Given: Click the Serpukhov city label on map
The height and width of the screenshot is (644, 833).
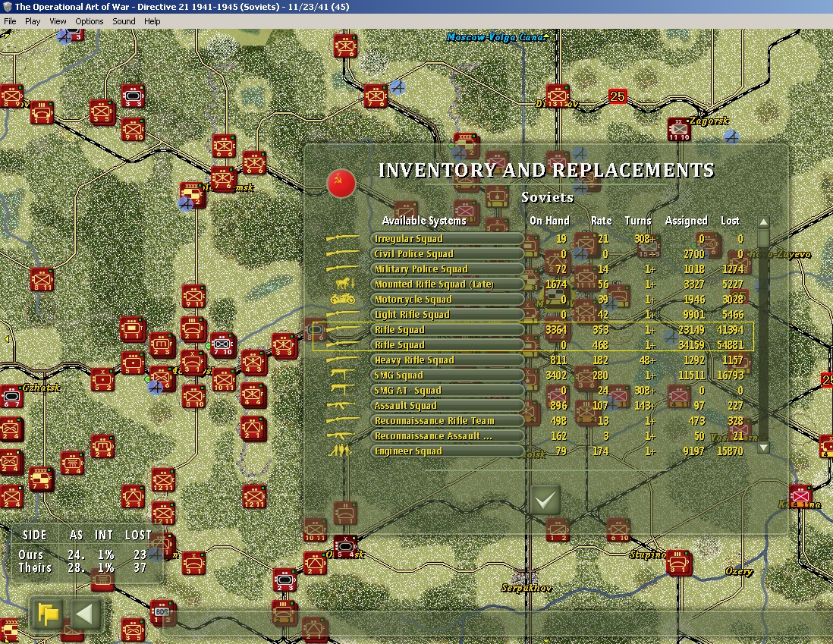Looking at the screenshot, I should (x=527, y=588).
